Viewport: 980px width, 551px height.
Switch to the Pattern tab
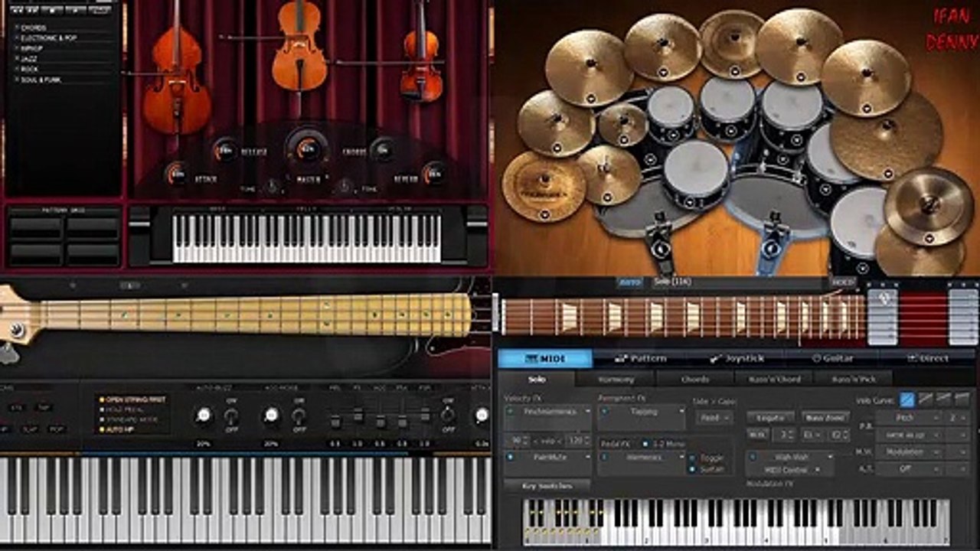click(640, 359)
